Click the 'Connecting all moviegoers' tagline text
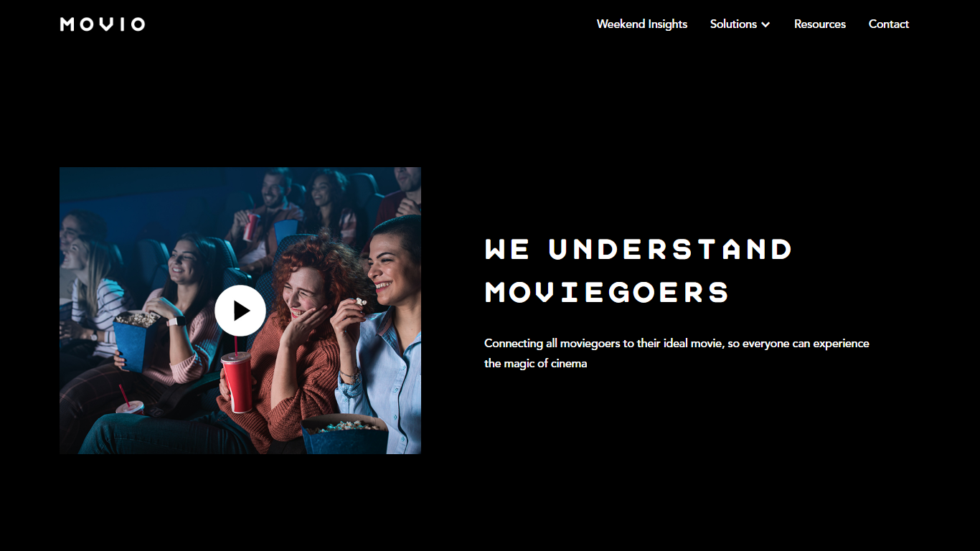Viewport: 980px width, 551px height. coord(677,344)
